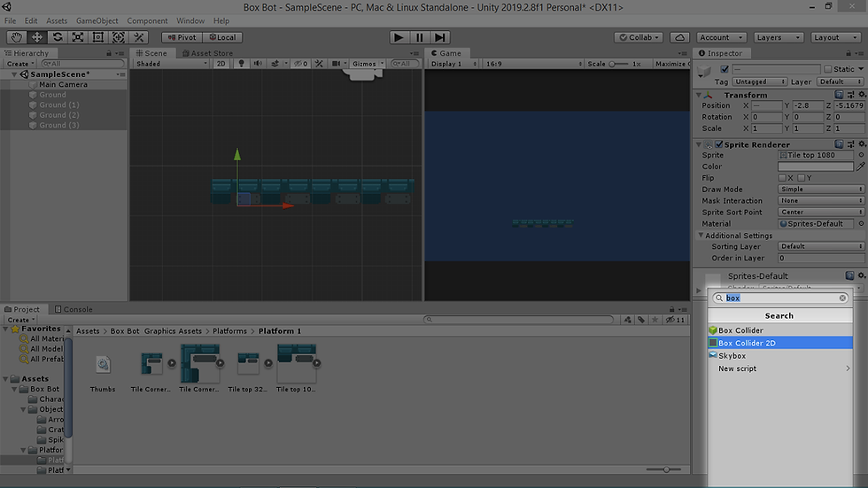Select the Rotate tool

[x=58, y=37]
